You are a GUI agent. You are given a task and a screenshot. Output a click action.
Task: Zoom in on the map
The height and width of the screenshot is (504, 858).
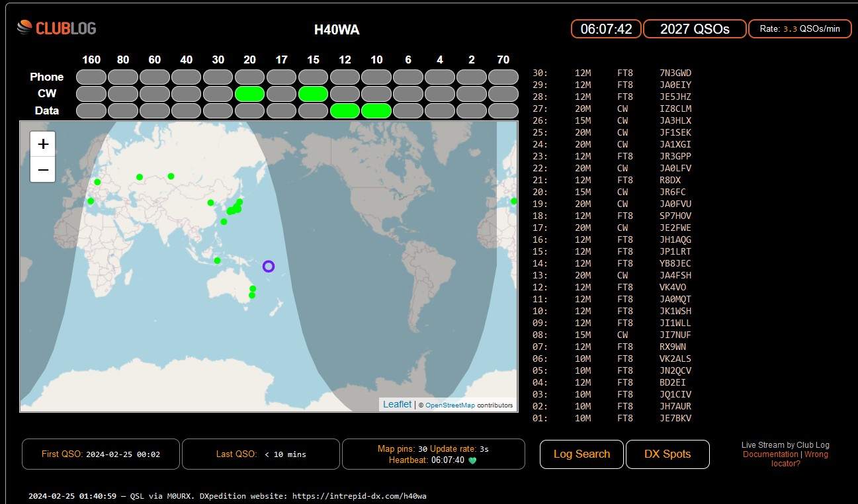tap(43, 144)
